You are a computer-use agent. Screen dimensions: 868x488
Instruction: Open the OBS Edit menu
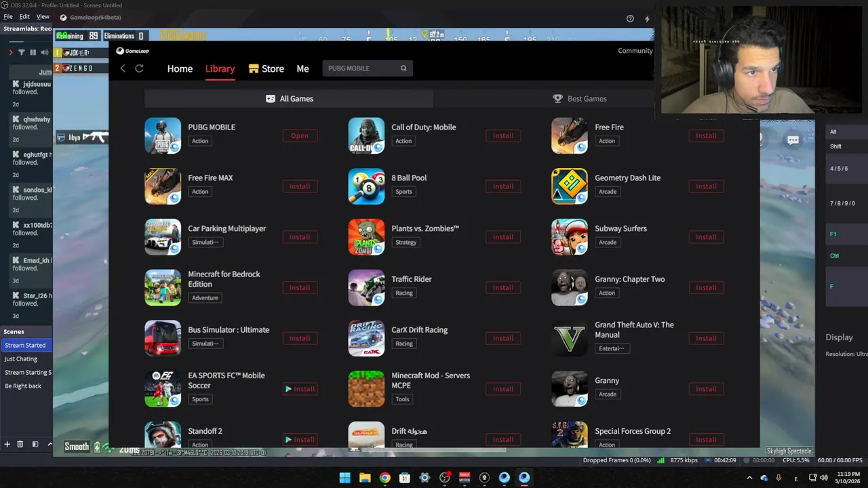point(24,16)
